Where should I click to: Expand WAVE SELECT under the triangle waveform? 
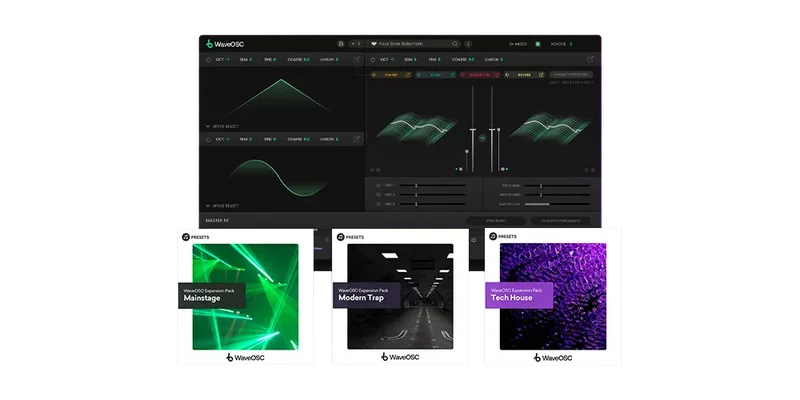pos(222,126)
